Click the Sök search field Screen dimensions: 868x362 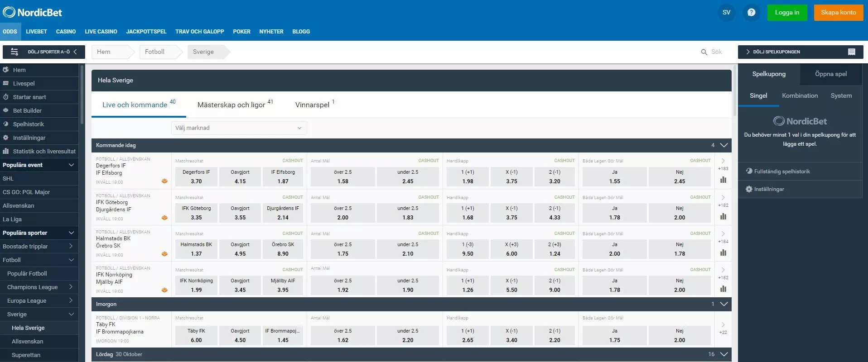coord(717,52)
